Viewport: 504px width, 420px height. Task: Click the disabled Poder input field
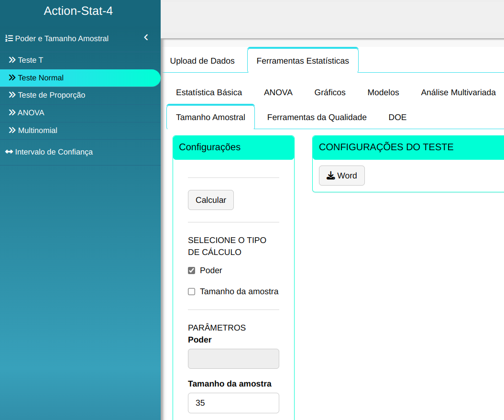[233, 359]
